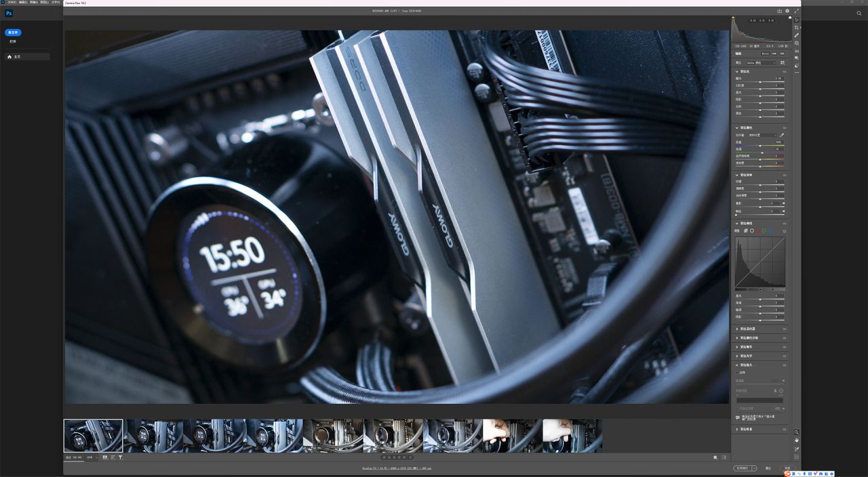Open Camera Raw preferences gear icon
This screenshot has height=477, width=868.
click(787, 11)
